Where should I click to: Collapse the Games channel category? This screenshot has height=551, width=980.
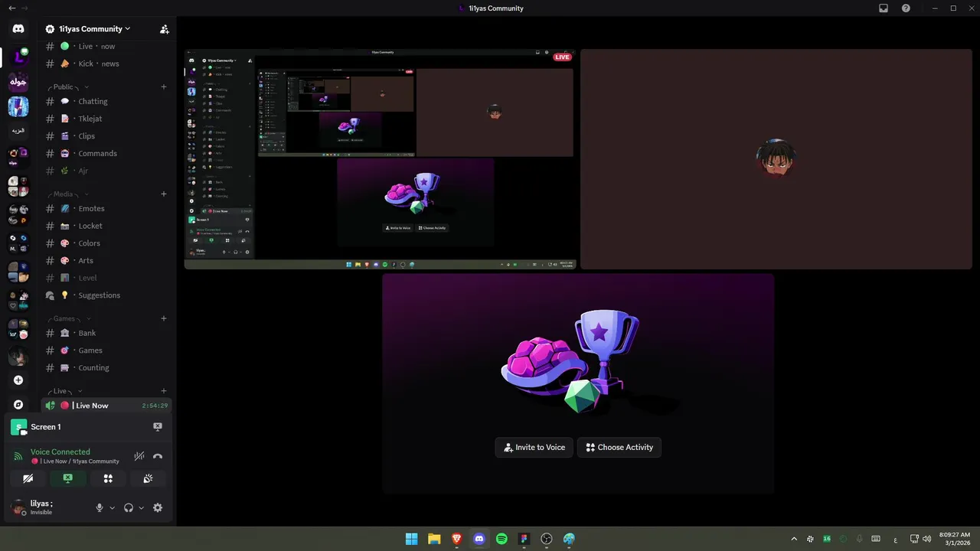click(x=70, y=318)
